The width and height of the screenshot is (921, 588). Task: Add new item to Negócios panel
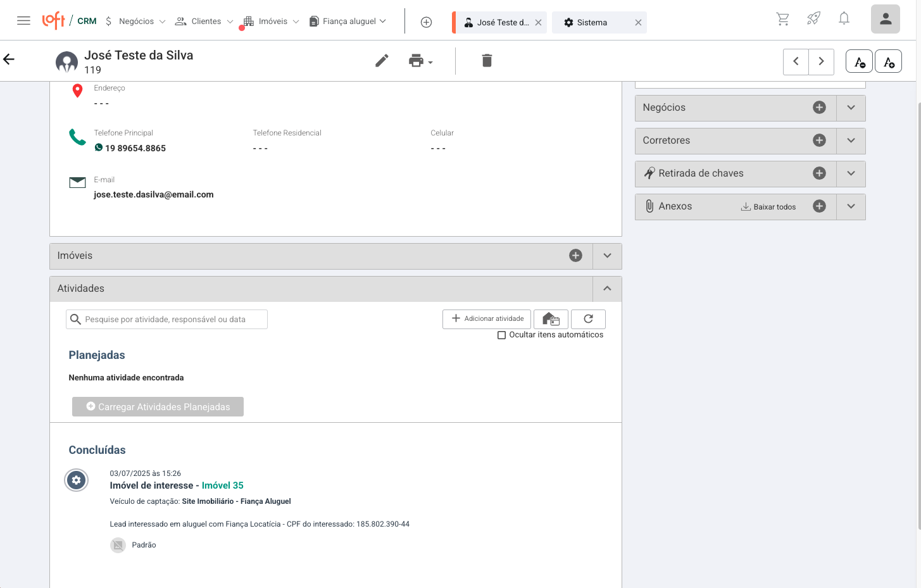pos(819,108)
